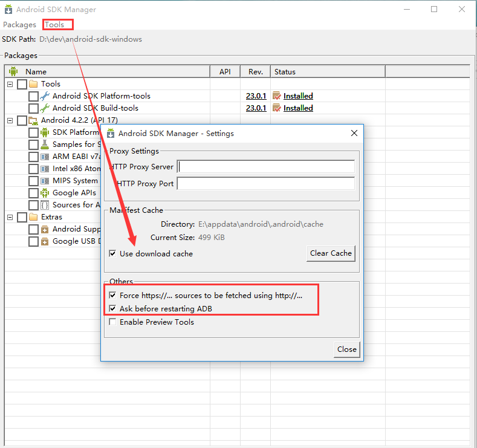Click the Clear Cache button
Image resolution: width=477 pixels, height=448 pixels.
click(331, 253)
